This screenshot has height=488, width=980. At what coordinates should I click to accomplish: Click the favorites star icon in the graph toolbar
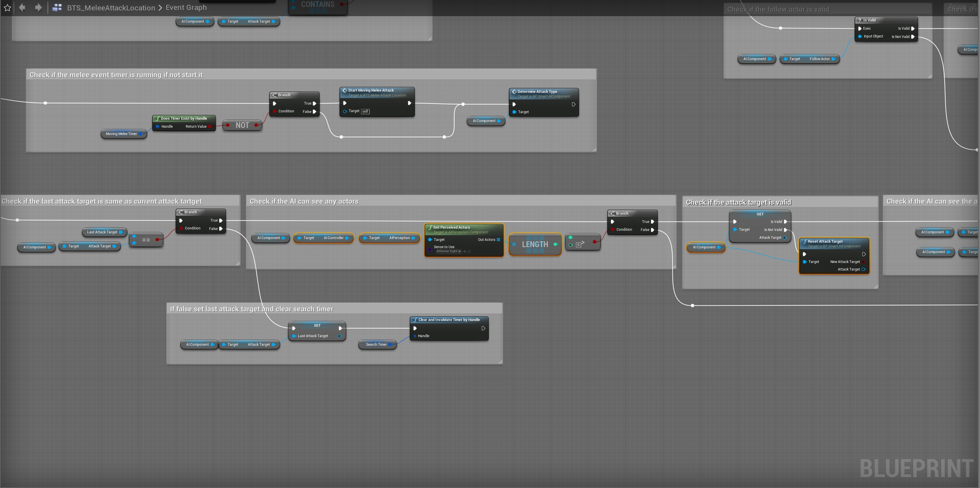click(7, 8)
